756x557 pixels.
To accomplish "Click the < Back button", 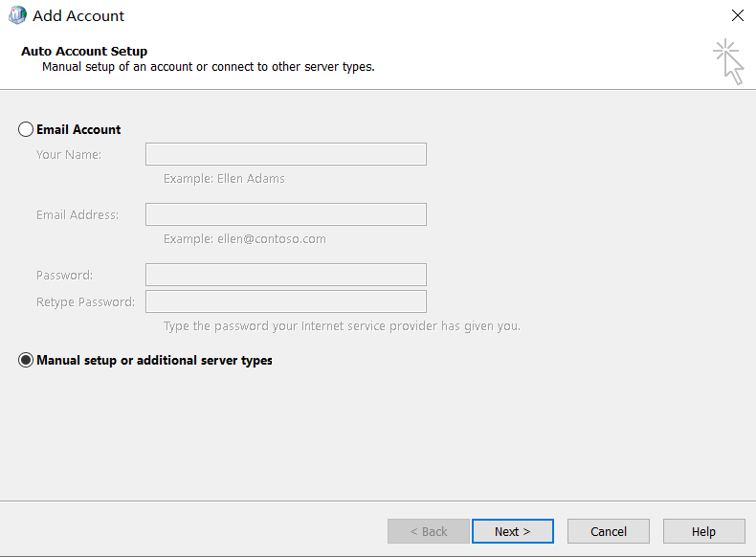I will [428, 531].
